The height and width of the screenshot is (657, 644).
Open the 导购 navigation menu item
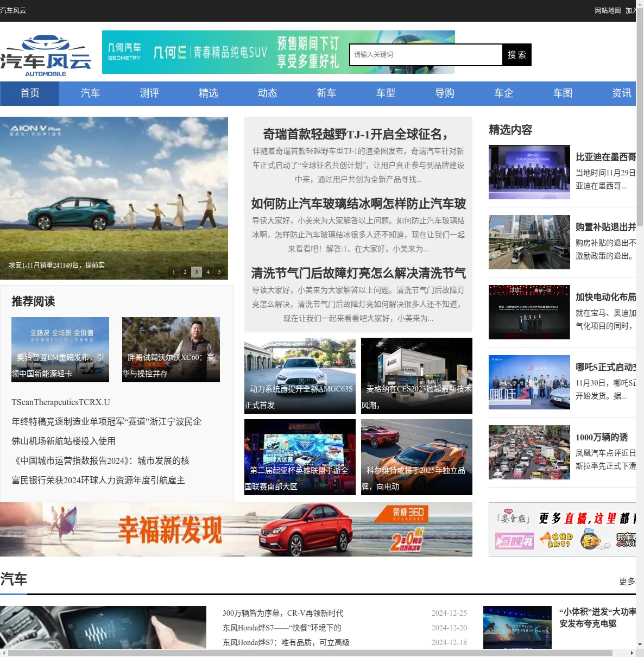click(445, 93)
